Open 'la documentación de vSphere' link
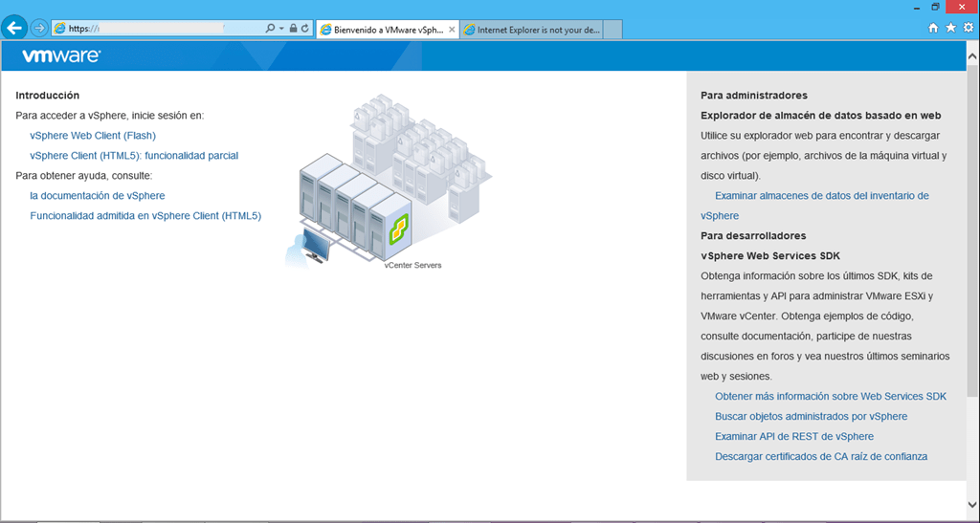This screenshot has height=523, width=980. (98, 196)
